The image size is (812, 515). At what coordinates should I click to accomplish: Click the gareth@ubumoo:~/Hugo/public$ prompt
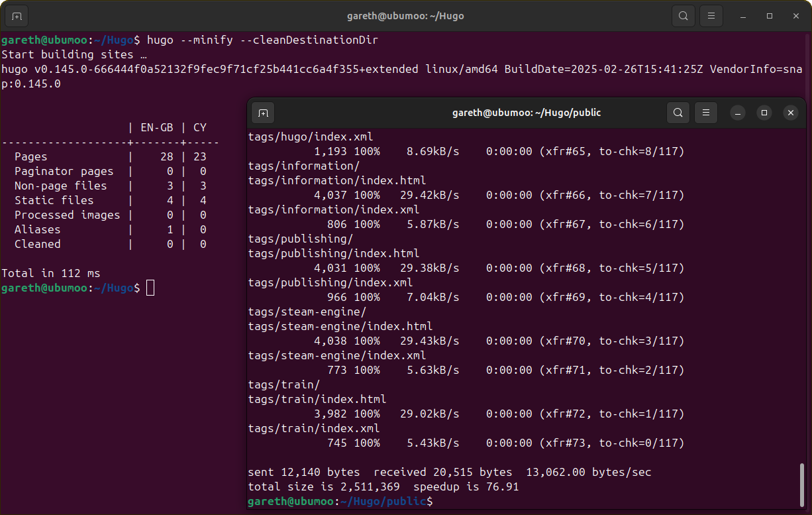pos(340,502)
